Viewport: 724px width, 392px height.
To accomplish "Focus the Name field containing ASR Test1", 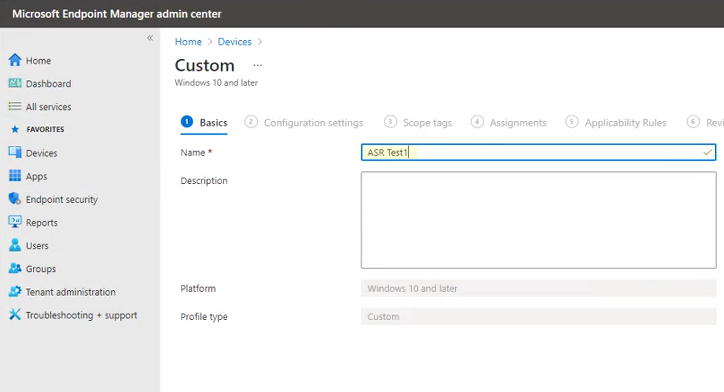I will point(538,152).
